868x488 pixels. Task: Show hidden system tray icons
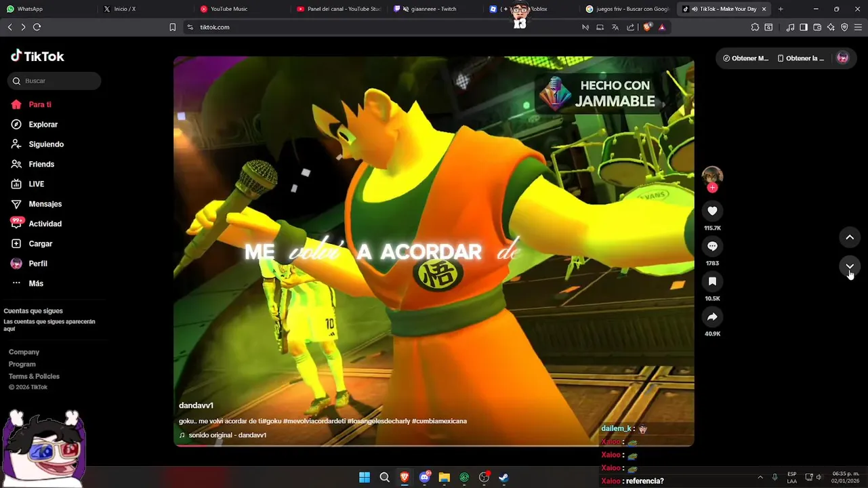[x=760, y=477]
